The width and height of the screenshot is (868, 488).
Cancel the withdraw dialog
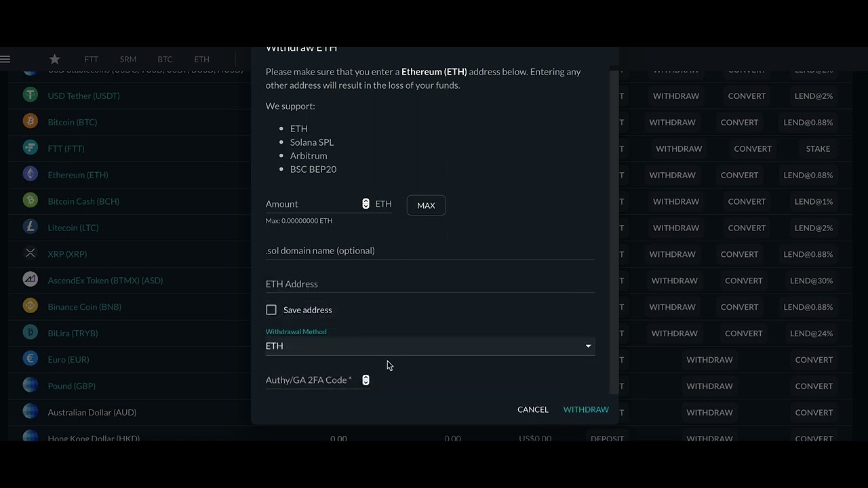(533, 409)
